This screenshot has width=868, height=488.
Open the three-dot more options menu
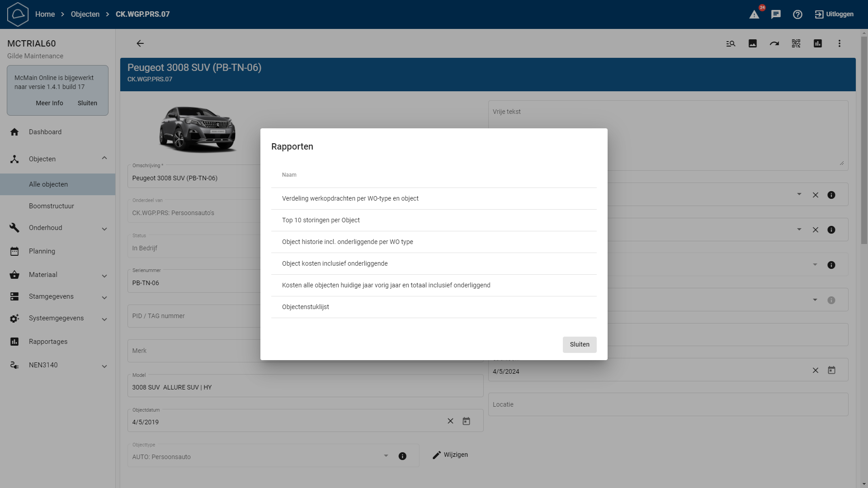coord(840,43)
